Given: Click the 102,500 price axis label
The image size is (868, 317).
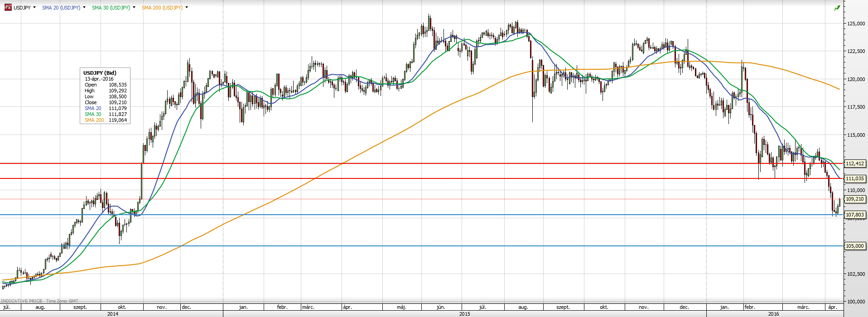Looking at the screenshot, I should click(856, 274).
